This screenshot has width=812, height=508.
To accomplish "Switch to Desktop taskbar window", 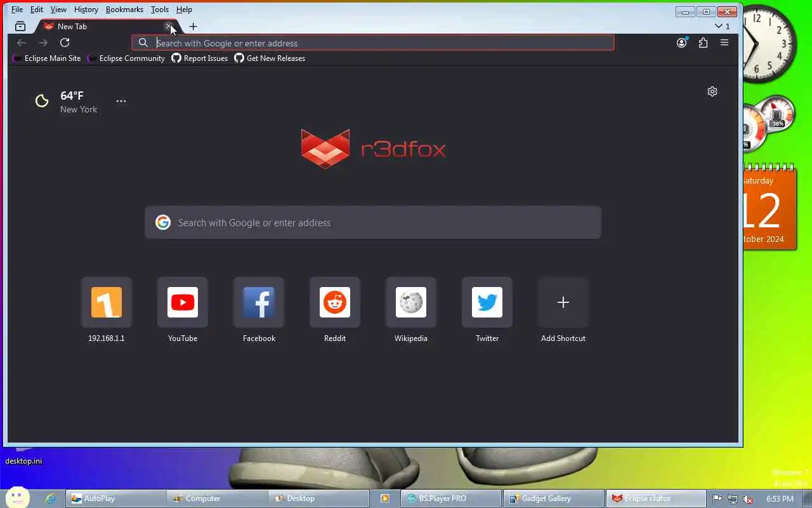I will click(319, 498).
